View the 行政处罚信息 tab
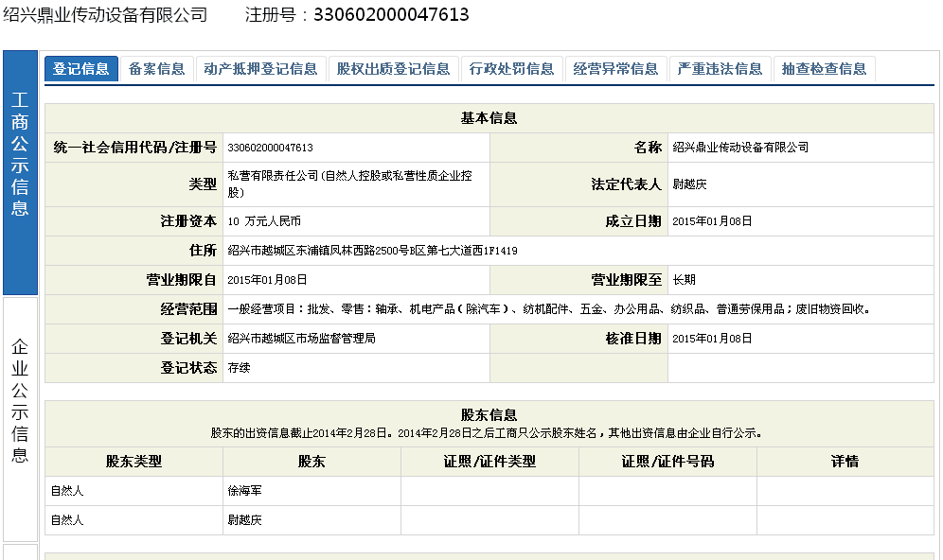This screenshot has width=943, height=560. [x=512, y=69]
